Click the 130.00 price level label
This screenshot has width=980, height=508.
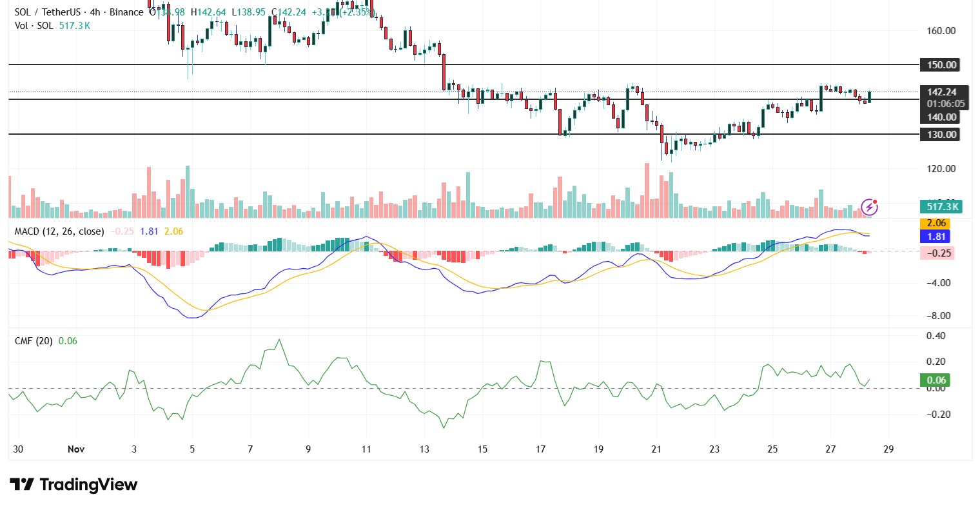click(940, 134)
